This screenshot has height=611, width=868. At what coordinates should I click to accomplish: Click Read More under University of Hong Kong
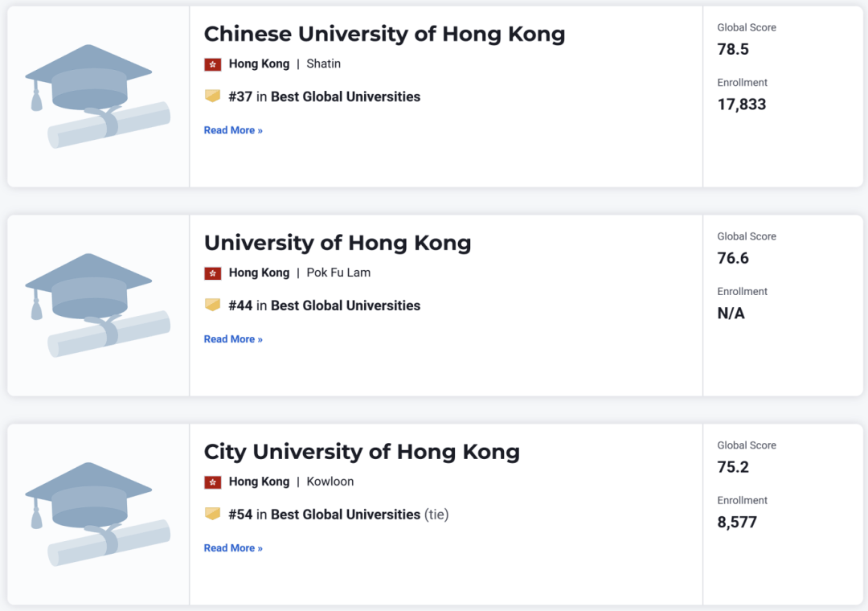tap(233, 339)
